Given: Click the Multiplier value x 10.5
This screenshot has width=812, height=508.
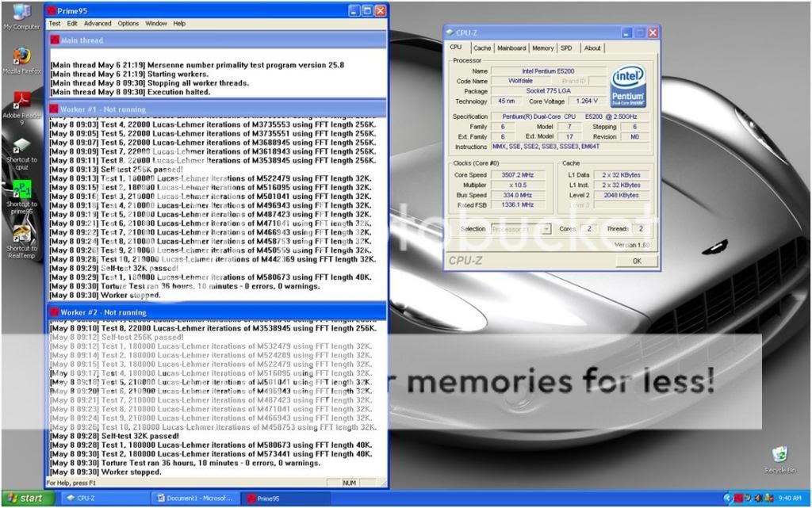Looking at the screenshot, I should pos(518,185).
